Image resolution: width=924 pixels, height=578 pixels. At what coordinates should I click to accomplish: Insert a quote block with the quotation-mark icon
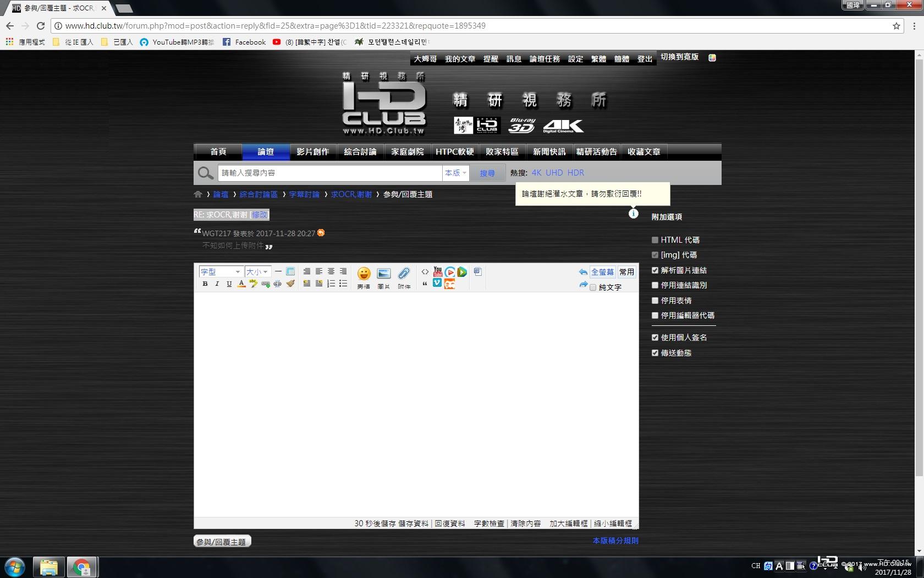point(425,284)
